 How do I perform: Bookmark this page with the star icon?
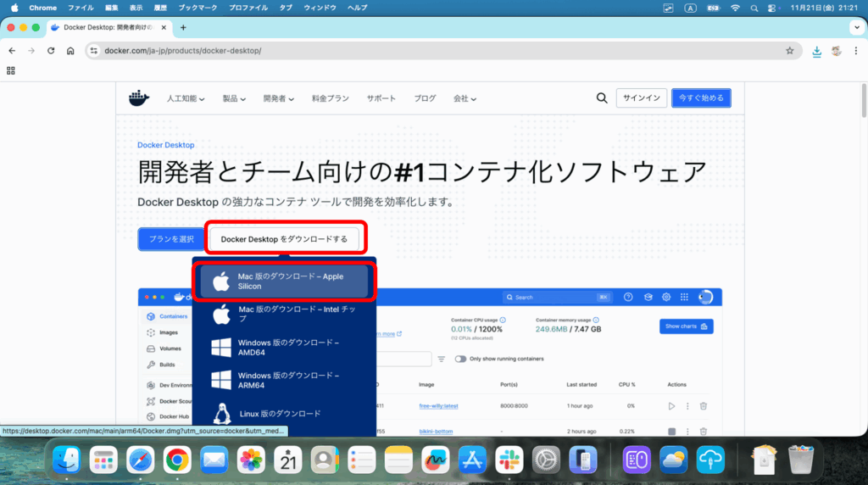(789, 51)
